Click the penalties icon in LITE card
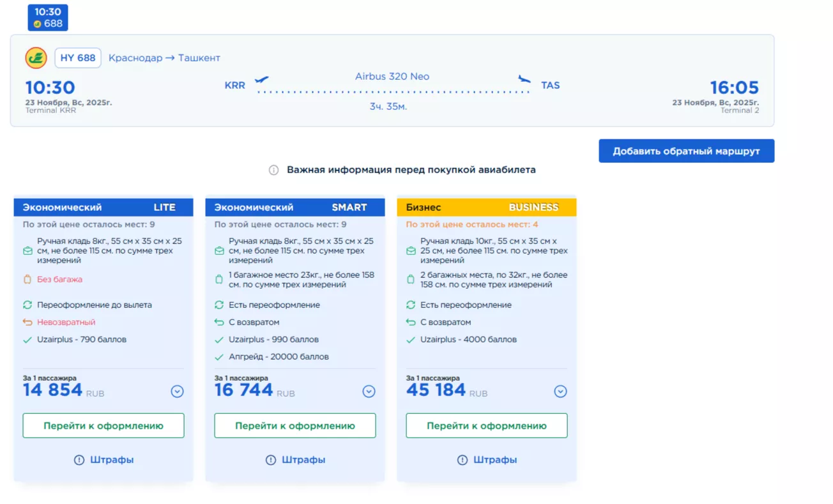 [79, 460]
